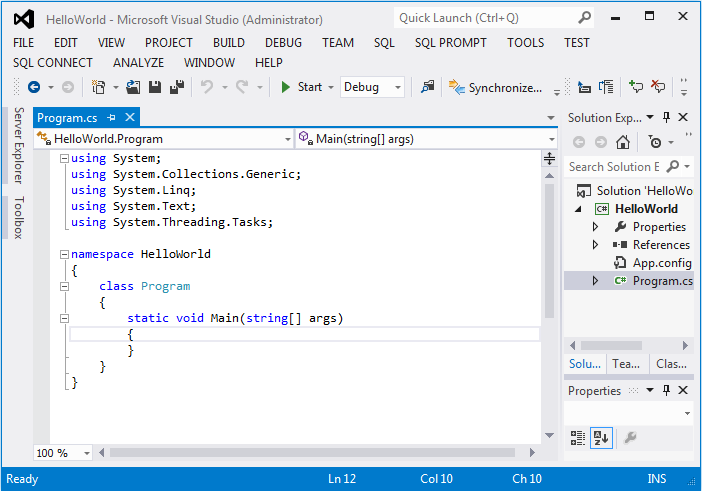Toggle pin on Program.cs tab
Screen dimensions: 702x491
click(x=111, y=118)
